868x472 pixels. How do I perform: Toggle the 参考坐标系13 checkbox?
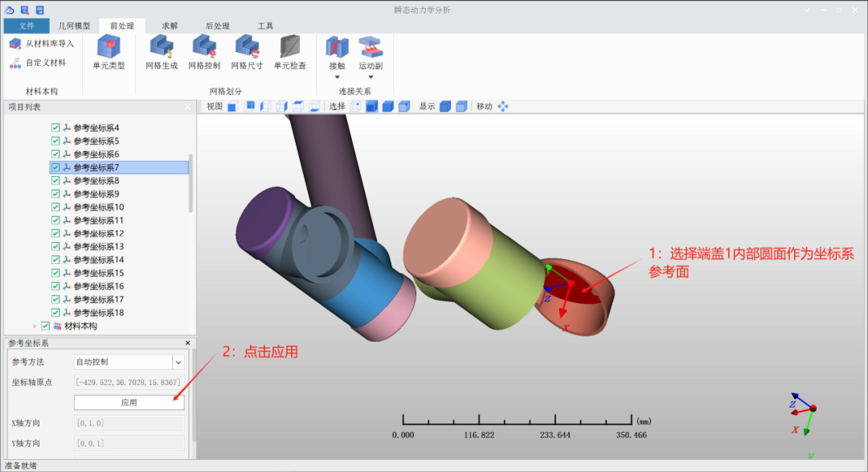pyautogui.click(x=55, y=247)
